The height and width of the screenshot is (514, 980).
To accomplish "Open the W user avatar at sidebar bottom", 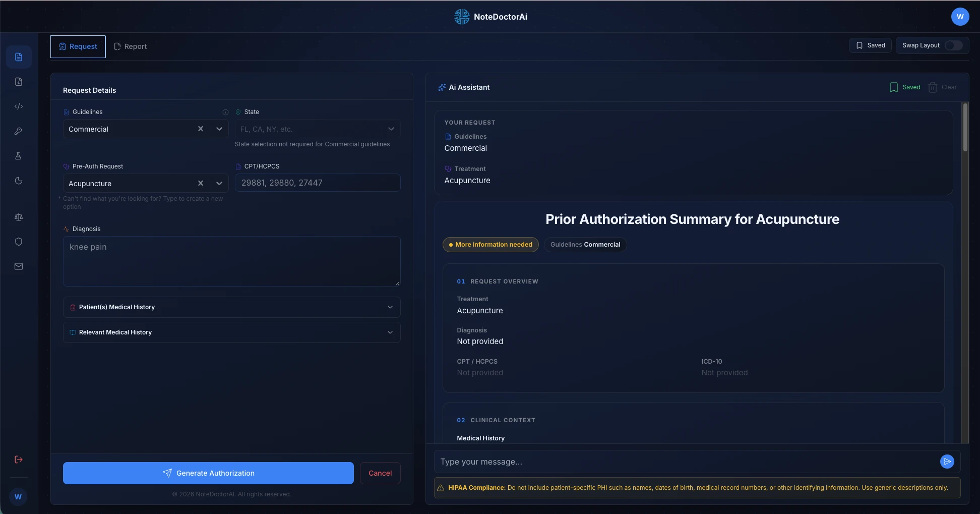I will (18, 497).
